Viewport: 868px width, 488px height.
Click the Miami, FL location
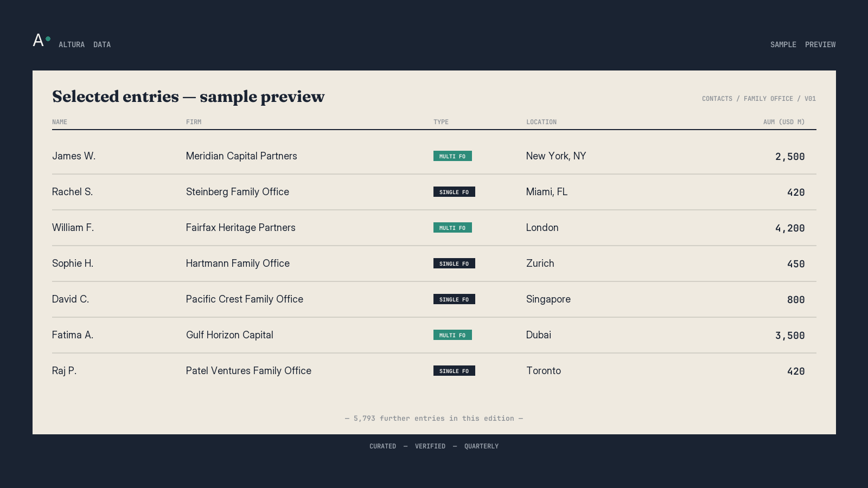547,192
